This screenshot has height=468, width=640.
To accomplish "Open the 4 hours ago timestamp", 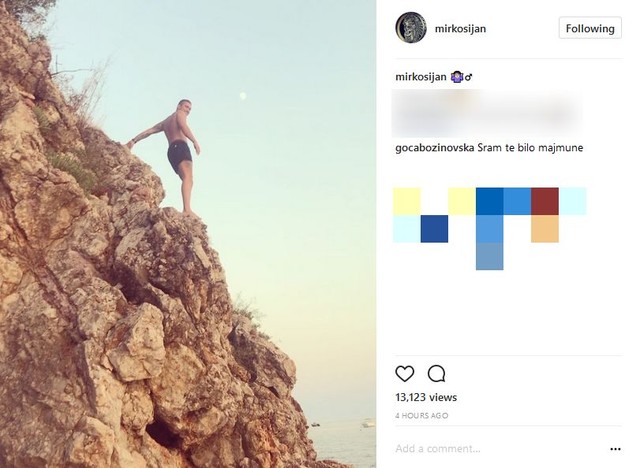I will tap(421, 415).
